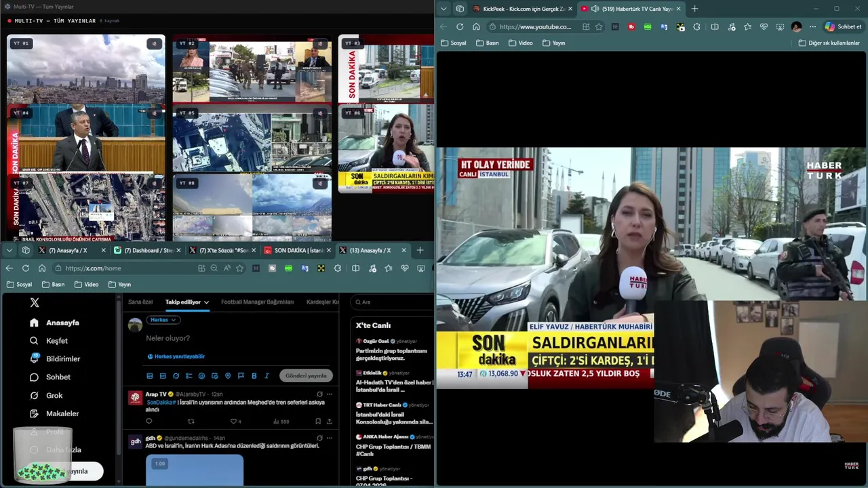Open tab list chevron in left browser

tap(9, 250)
